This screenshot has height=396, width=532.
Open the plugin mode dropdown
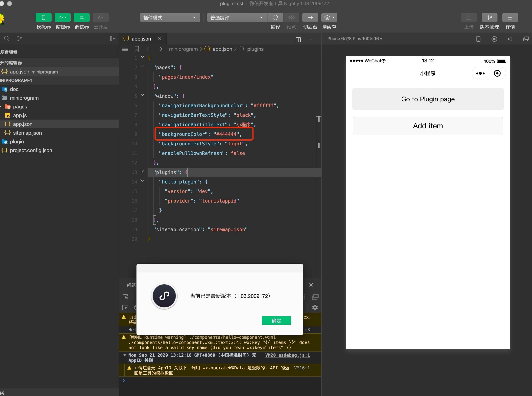170,17
